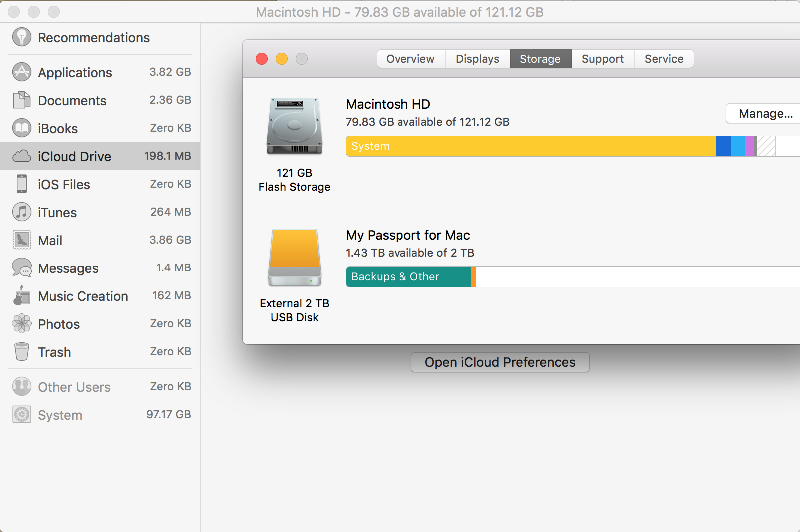Image resolution: width=800 pixels, height=532 pixels.
Task: Click the dark blue storage bar segment
Action: pos(723,146)
